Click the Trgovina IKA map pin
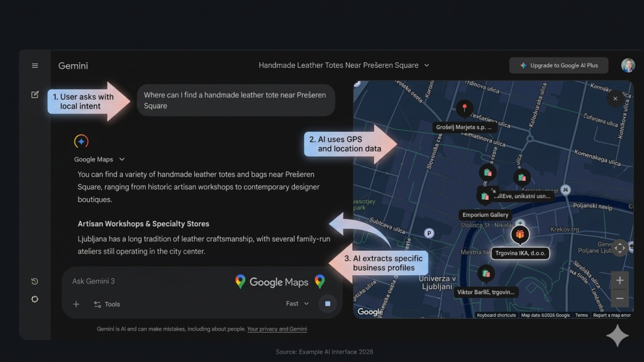This screenshot has width=644, height=362. pos(519,235)
